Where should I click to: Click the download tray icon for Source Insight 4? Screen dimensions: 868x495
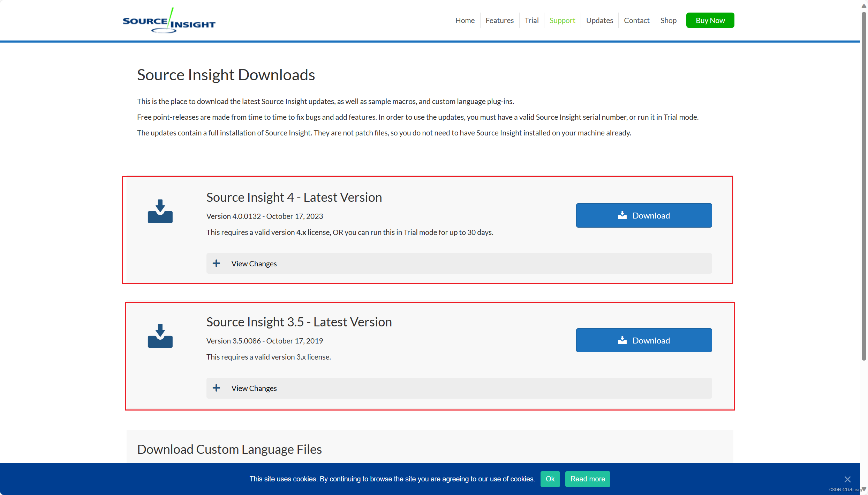160,211
